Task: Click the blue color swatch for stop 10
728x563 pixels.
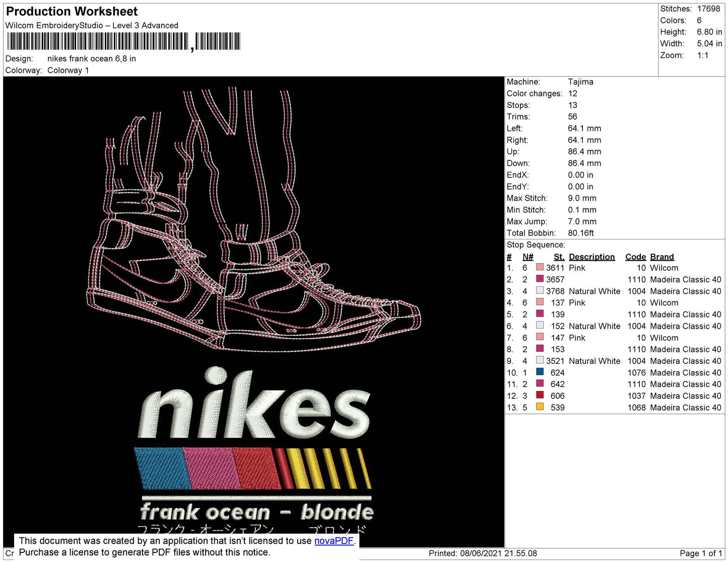Action: pos(540,372)
